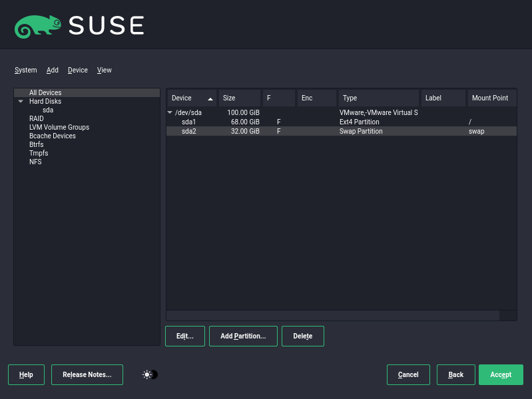Select Btrfs in the sidebar tree
Image resolution: width=532 pixels, height=399 pixels.
(37, 144)
